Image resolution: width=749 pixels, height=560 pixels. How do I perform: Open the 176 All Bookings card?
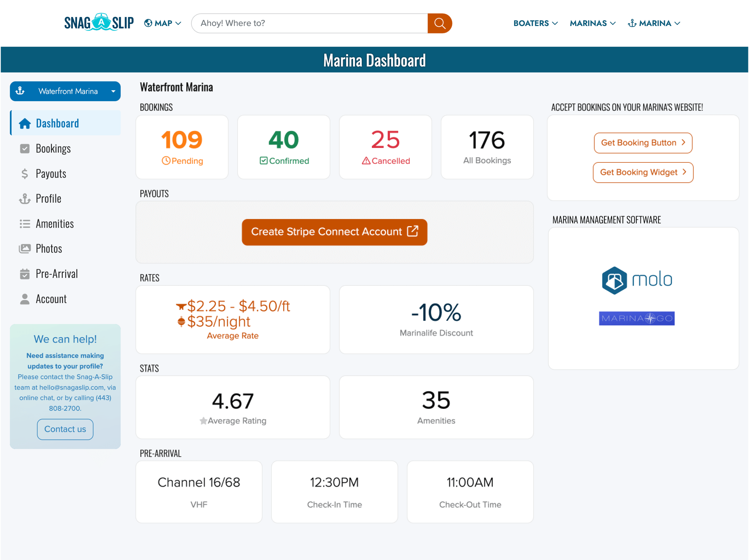tap(487, 147)
